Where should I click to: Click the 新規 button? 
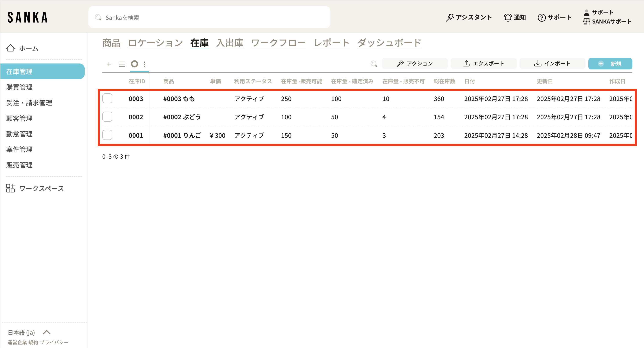[x=610, y=64]
